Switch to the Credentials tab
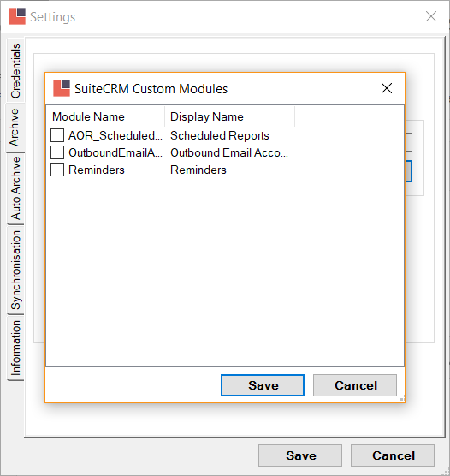 click(15, 71)
